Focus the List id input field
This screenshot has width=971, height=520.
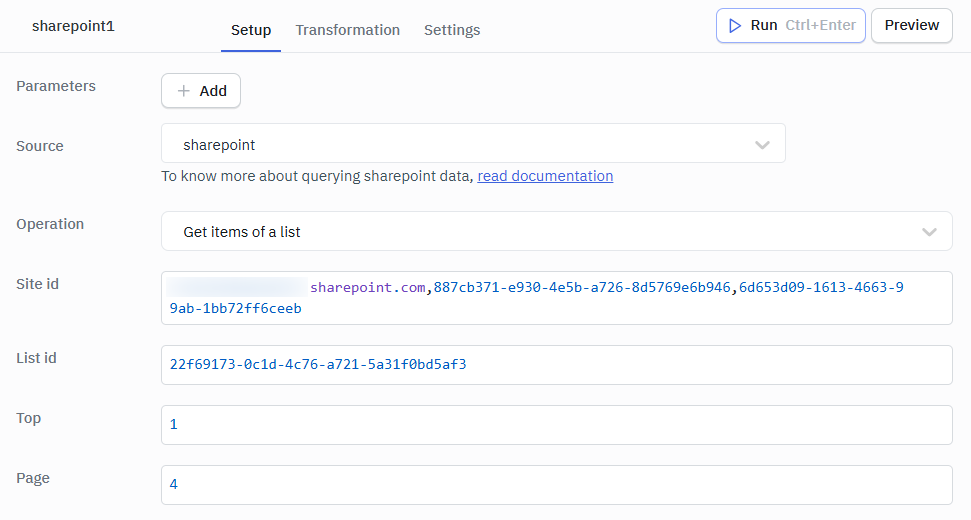click(x=557, y=365)
